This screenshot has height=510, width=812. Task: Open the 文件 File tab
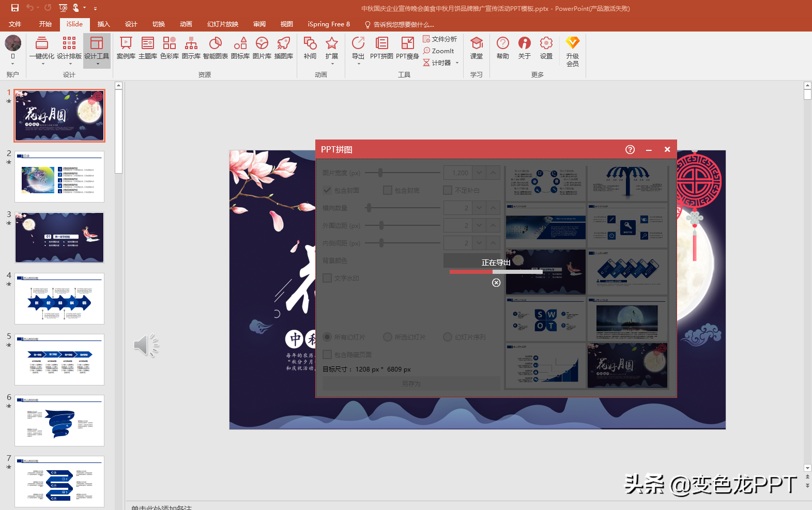pos(16,24)
